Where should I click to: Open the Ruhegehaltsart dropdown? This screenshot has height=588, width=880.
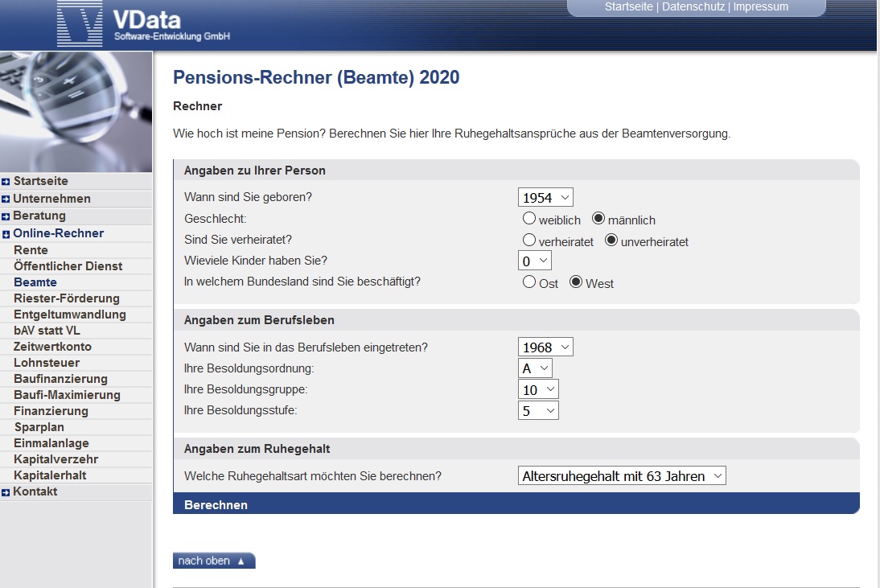[622, 475]
